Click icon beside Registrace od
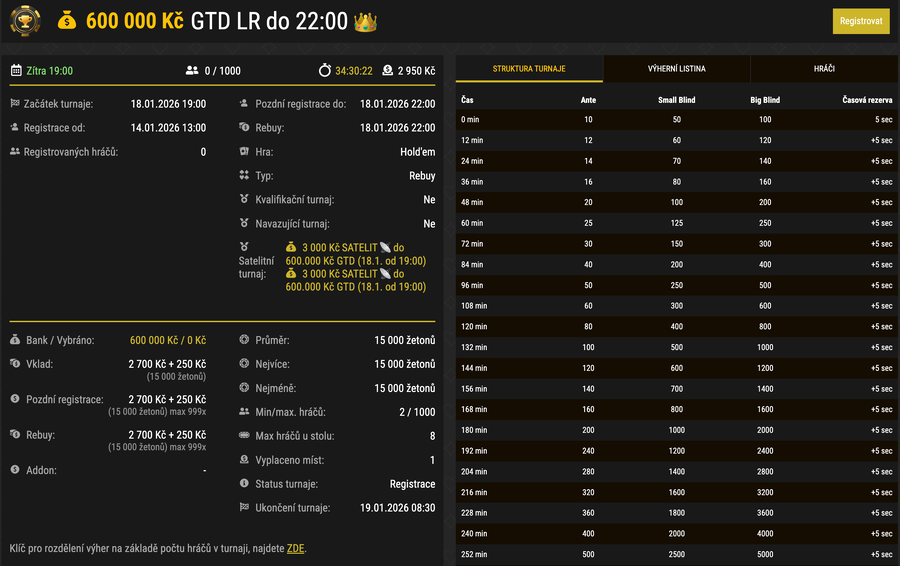Viewport: 900px width, 566px height. tap(14, 127)
